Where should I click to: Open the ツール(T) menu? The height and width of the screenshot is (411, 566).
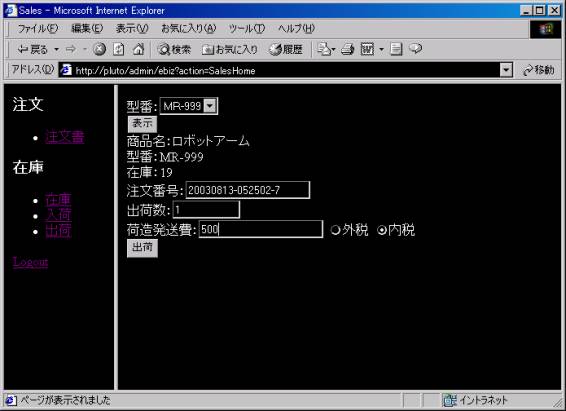click(247, 29)
